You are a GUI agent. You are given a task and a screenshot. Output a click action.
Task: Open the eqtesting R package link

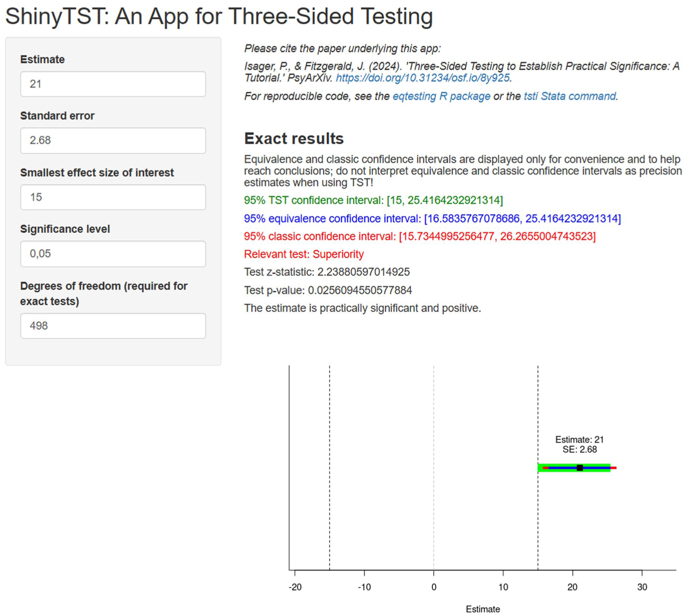point(441,96)
